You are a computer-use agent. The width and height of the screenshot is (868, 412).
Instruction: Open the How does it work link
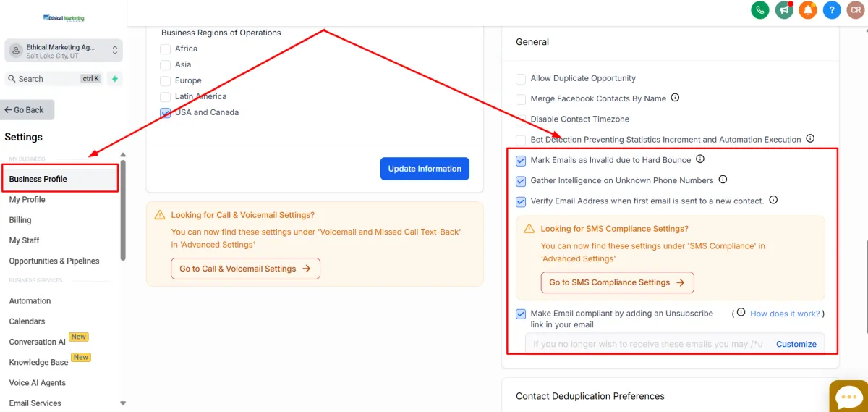(785, 314)
